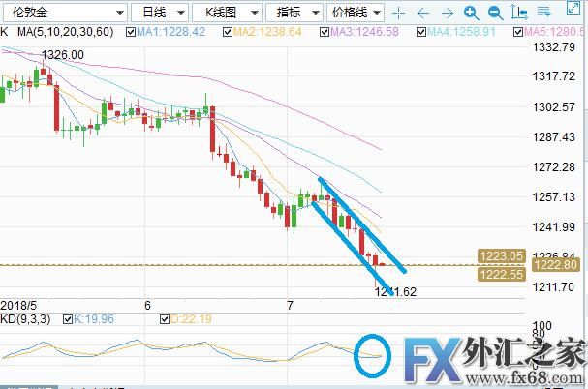Toggle the MA1 1228.42 checkbox
Viewport: 588px width, 389px height.
tap(131, 32)
